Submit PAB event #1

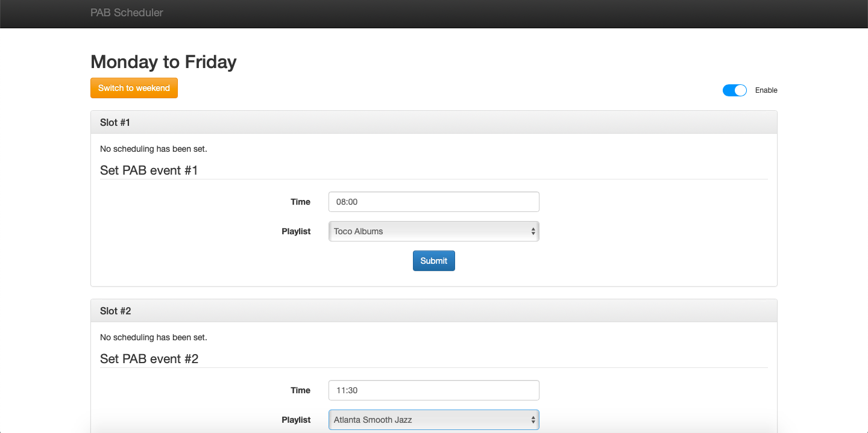pyautogui.click(x=433, y=261)
